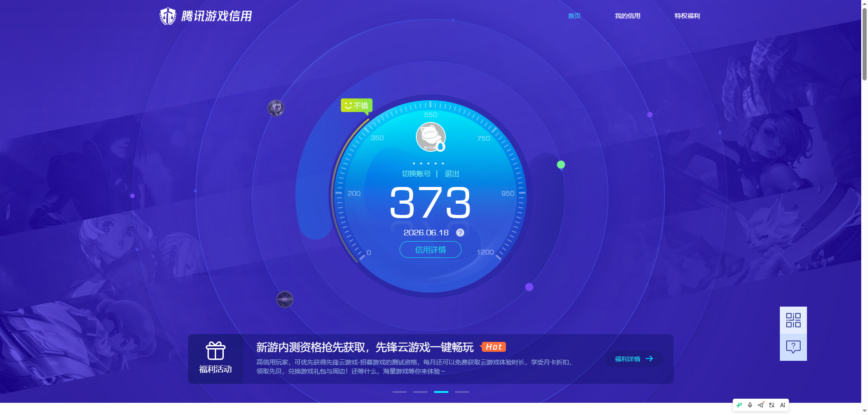The image size is (868, 415).
Task: Click 退出 to log out
Action: coord(452,174)
